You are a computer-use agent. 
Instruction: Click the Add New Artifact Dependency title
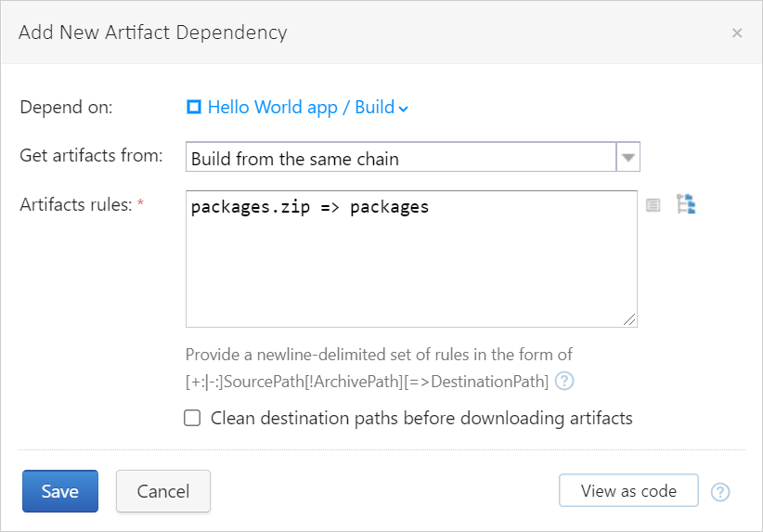(153, 32)
